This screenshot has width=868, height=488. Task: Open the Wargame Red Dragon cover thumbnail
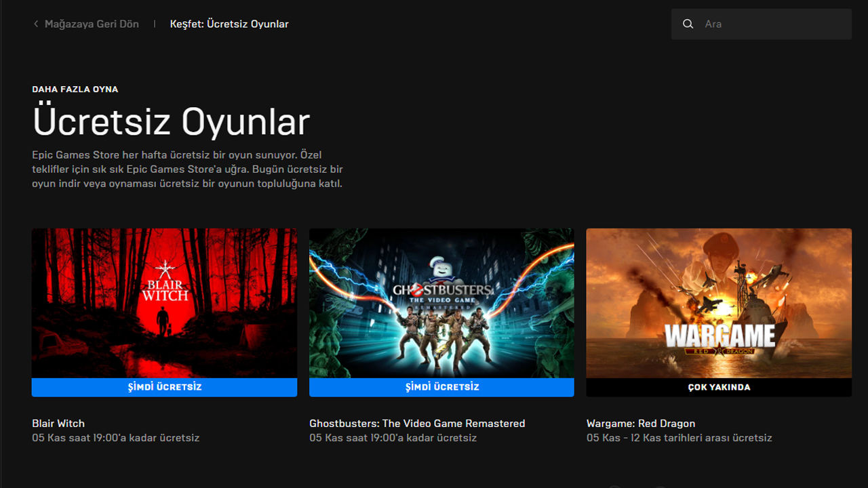coord(719,303)
